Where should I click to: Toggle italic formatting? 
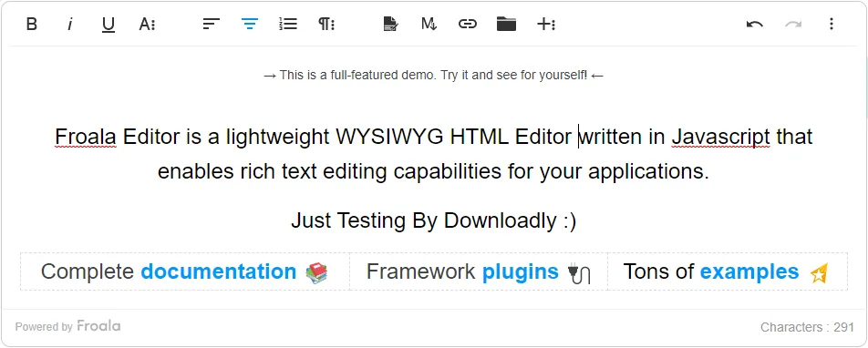click(x=69, y=24)
